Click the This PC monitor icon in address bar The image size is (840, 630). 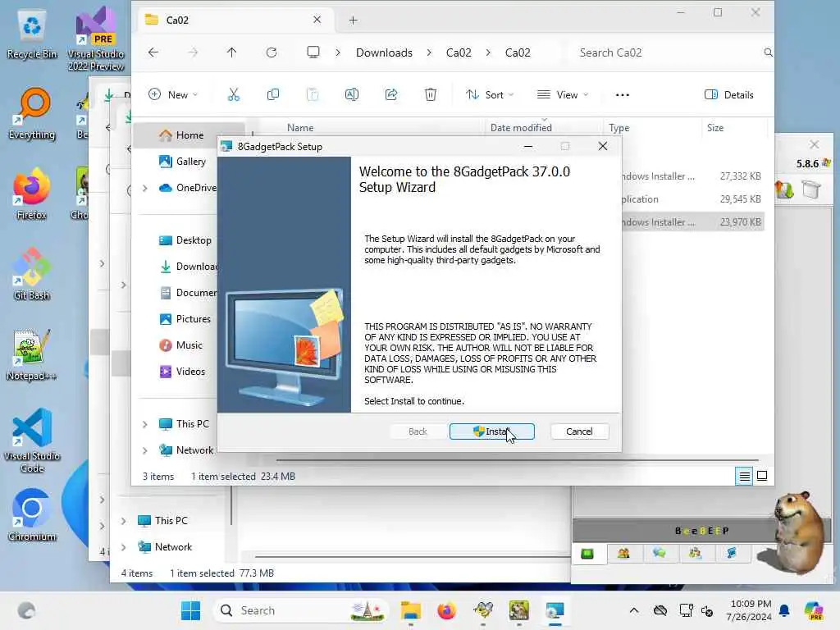313,52
